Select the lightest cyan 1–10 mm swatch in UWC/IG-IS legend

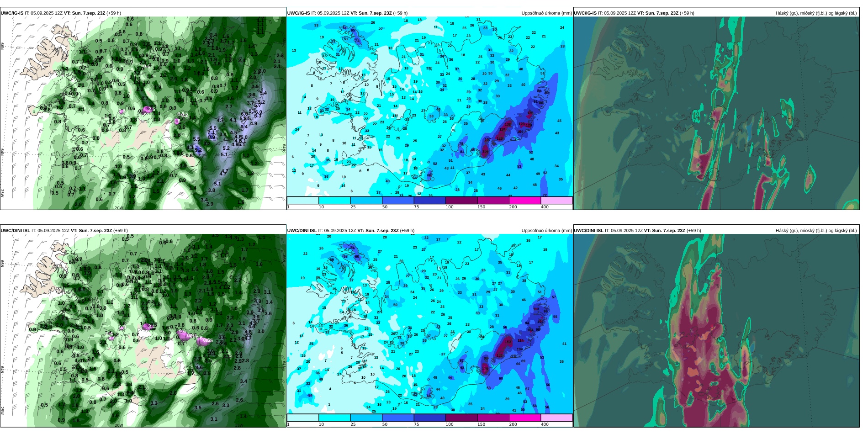pos(303,200)
